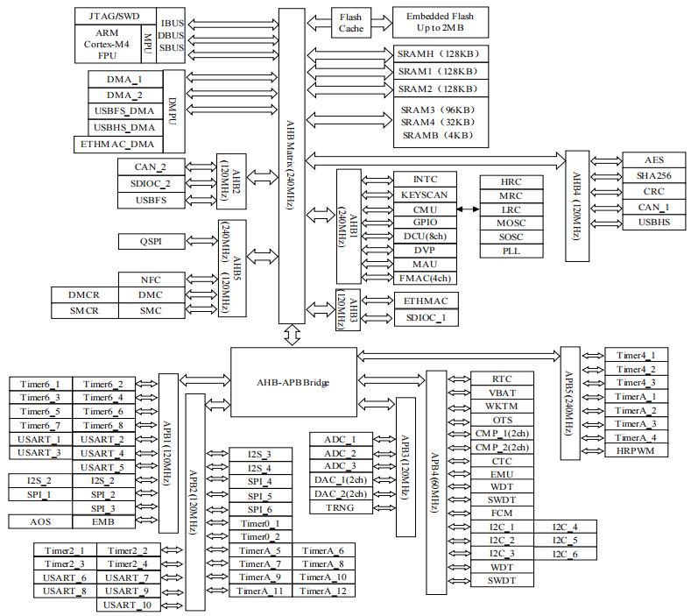Select the HRPWM block
691x616 pixels.
(x=636, y=450)
